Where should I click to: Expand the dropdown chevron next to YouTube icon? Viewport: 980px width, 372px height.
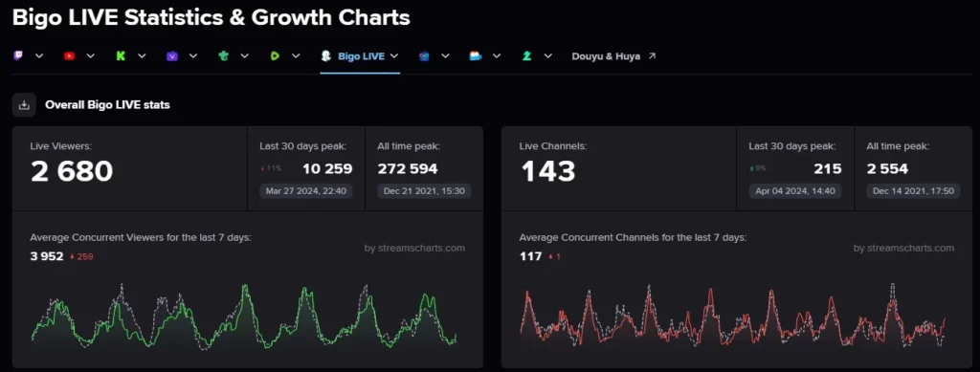91,55
